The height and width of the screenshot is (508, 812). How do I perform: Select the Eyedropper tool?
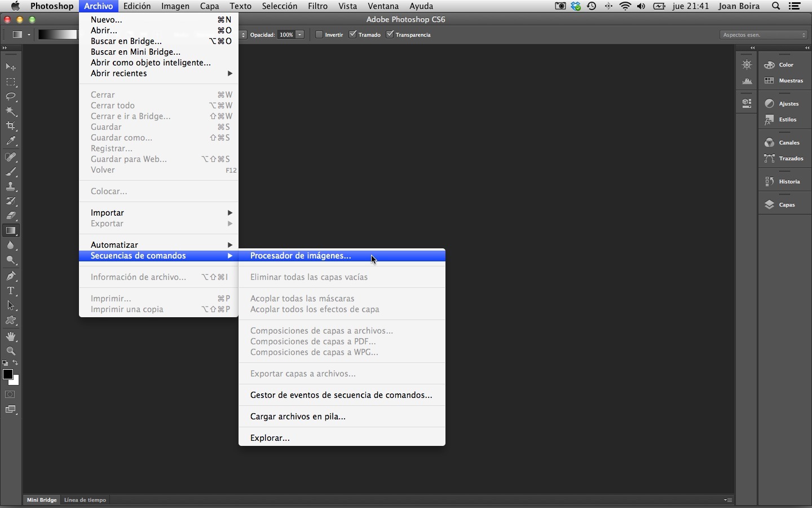point(11,141)
